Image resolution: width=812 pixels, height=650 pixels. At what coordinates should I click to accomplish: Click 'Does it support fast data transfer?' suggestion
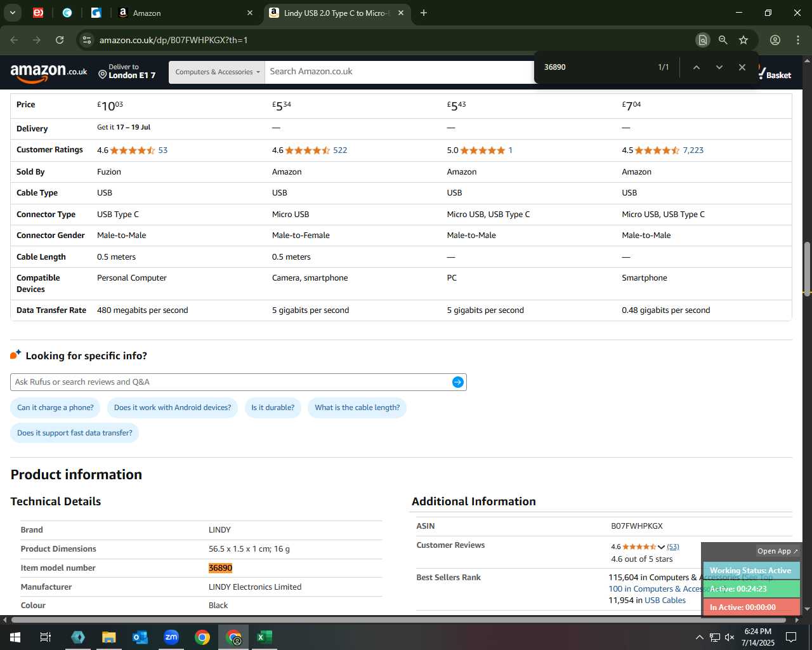point(75,433)
